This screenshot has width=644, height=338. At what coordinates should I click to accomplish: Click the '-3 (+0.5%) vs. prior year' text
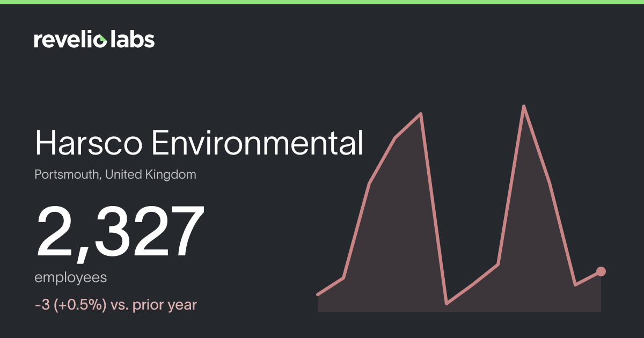click(x=116, y=305)
